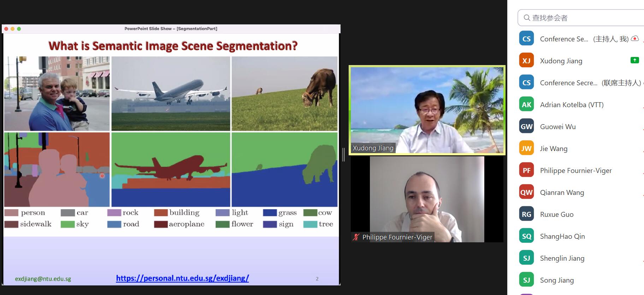Click the grazing cow photo on the slide

coord(284,94)
